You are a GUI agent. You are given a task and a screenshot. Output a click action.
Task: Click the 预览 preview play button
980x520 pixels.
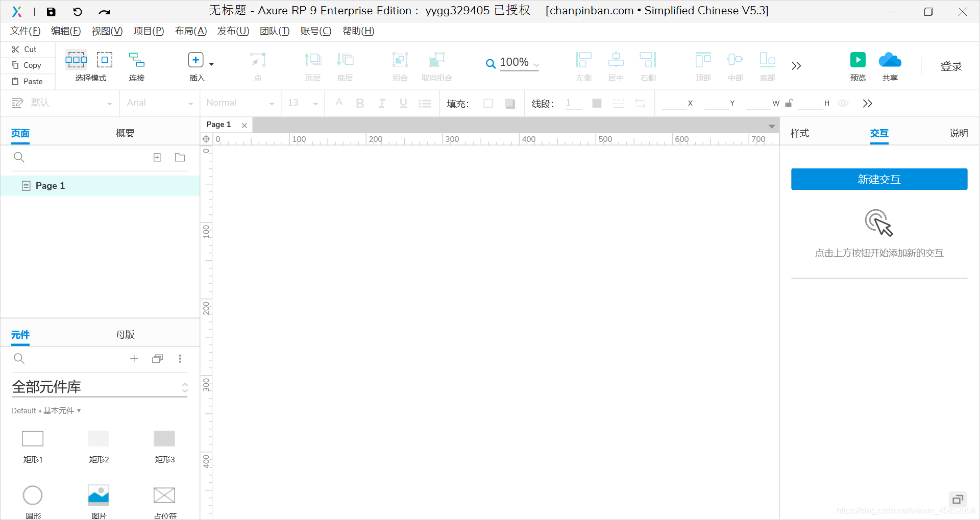pyautogui.click(x=857, y=60)
